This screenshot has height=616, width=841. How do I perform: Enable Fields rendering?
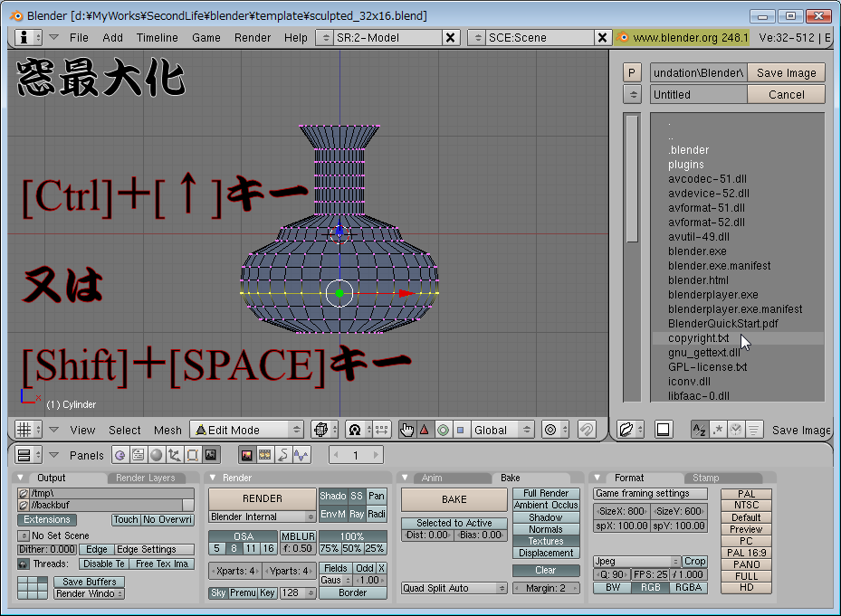336,568
